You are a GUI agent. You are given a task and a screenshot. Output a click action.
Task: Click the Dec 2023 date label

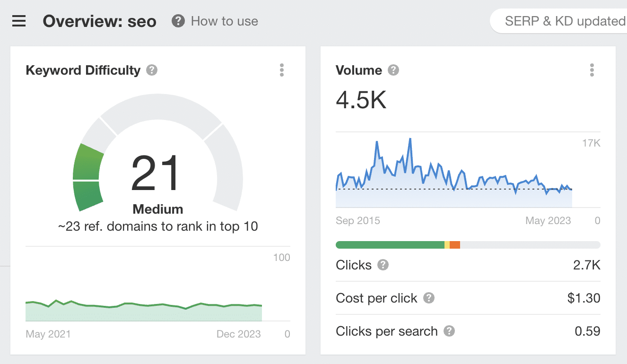coord(239,334)
